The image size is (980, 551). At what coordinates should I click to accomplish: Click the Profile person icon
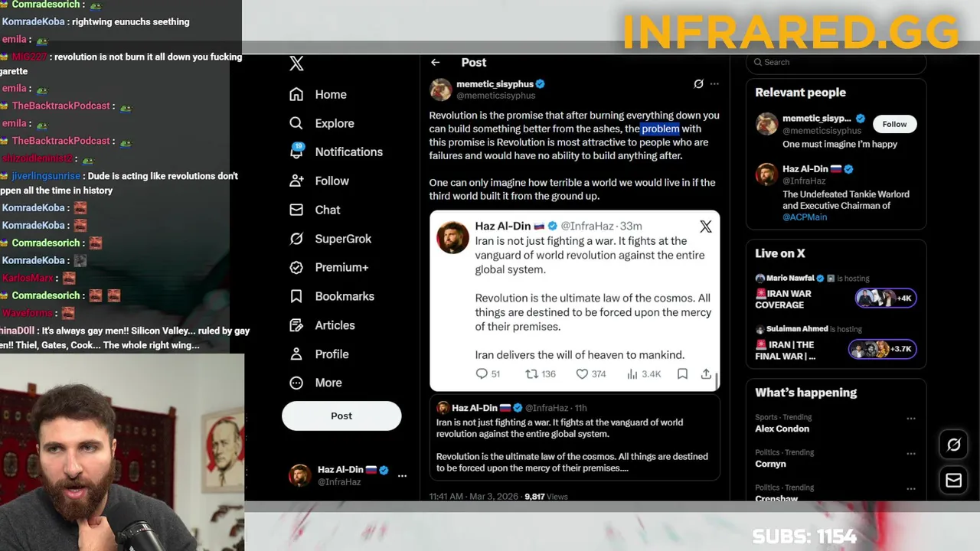pos(296,354)
